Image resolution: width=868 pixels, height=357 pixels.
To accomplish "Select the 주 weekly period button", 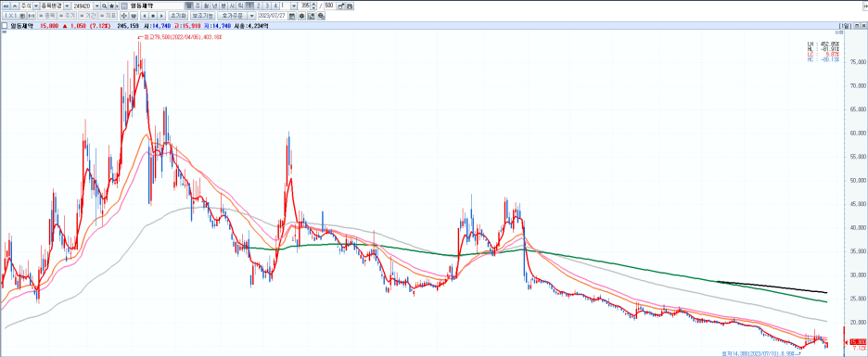I will coord(198,6).
